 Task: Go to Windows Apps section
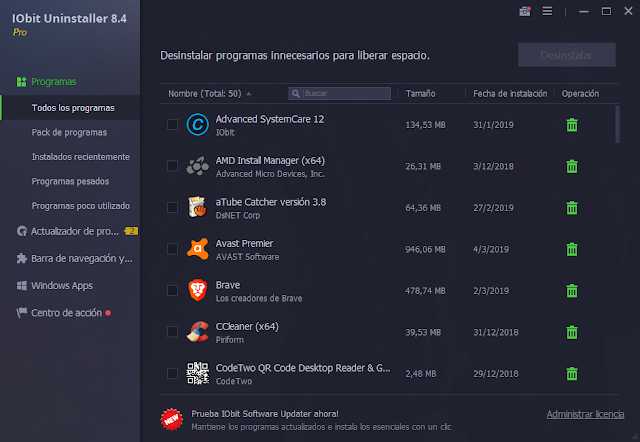(62, 286)
